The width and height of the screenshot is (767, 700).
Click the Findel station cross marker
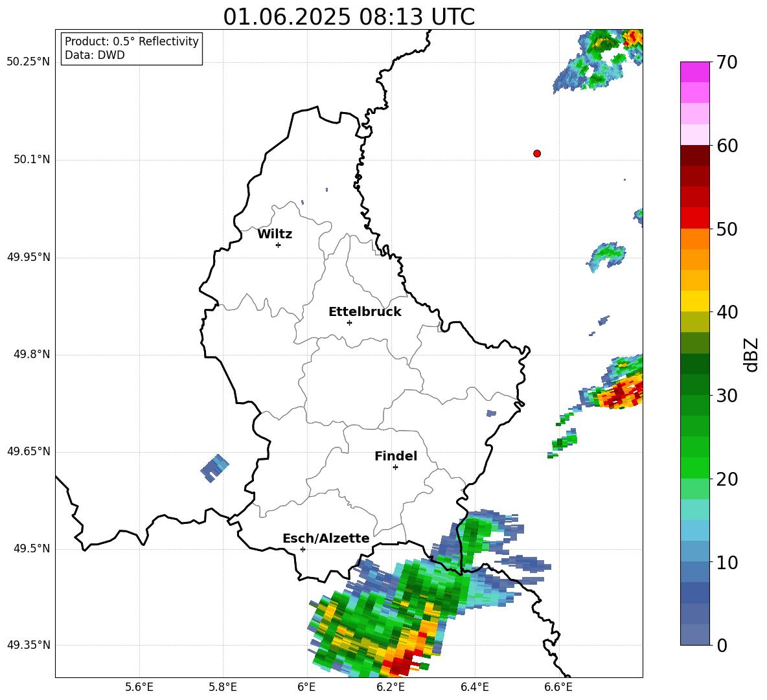395,468
